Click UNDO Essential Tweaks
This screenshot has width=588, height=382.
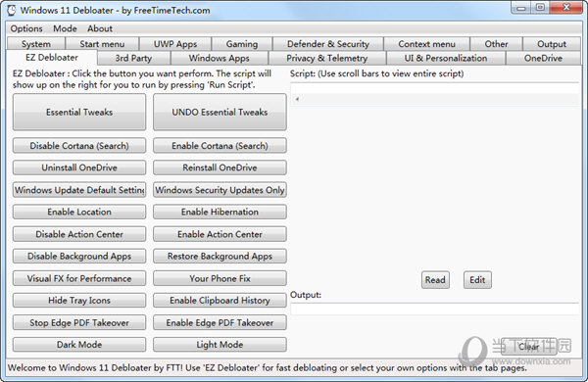tap(220, 112)
